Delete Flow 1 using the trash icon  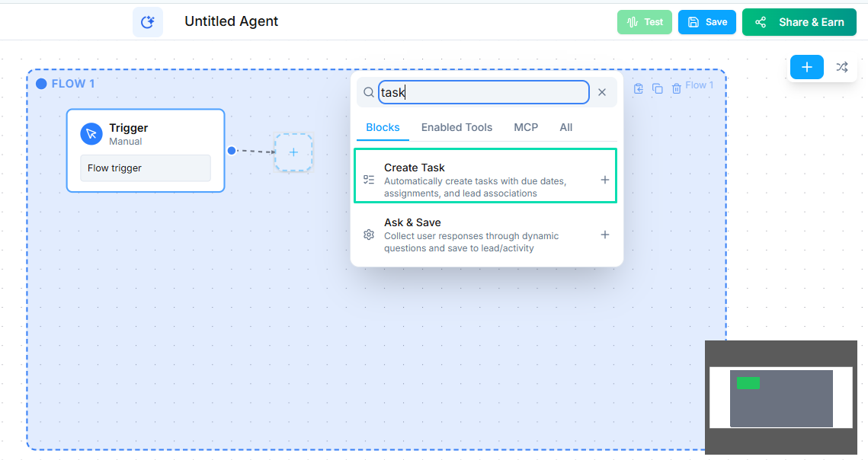[677, 88]
